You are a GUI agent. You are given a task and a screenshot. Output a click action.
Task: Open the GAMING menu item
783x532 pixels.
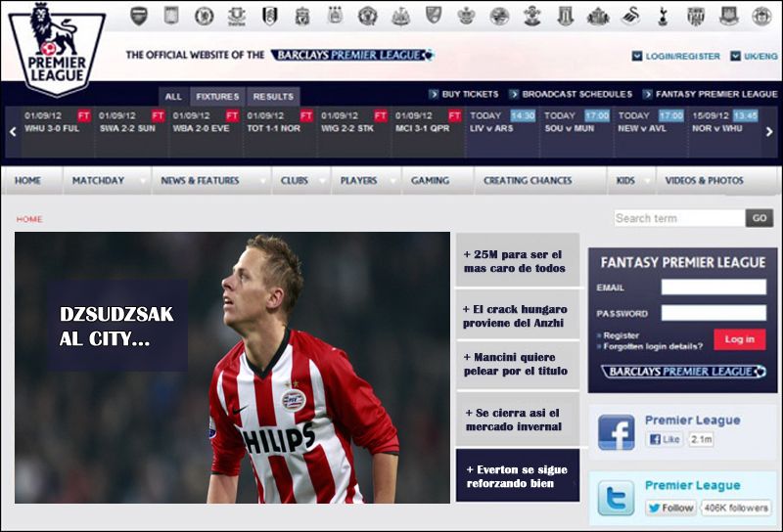430,181
